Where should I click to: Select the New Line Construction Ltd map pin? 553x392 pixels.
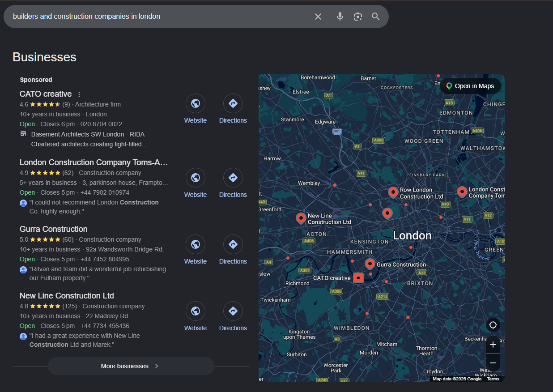tap(301, 218)
